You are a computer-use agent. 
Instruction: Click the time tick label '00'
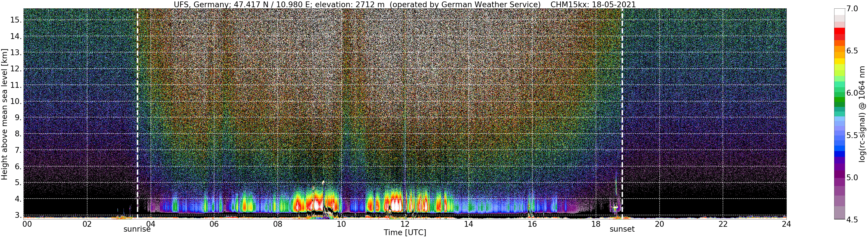point(27,224)
